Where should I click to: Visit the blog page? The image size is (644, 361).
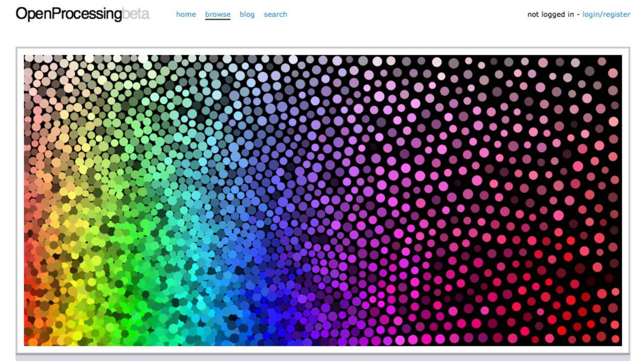tap(247, 14)
